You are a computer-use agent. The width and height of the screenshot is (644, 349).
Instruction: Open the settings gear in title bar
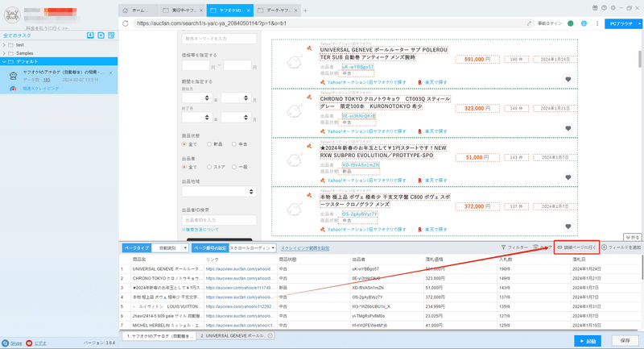[x=613, y=8]
